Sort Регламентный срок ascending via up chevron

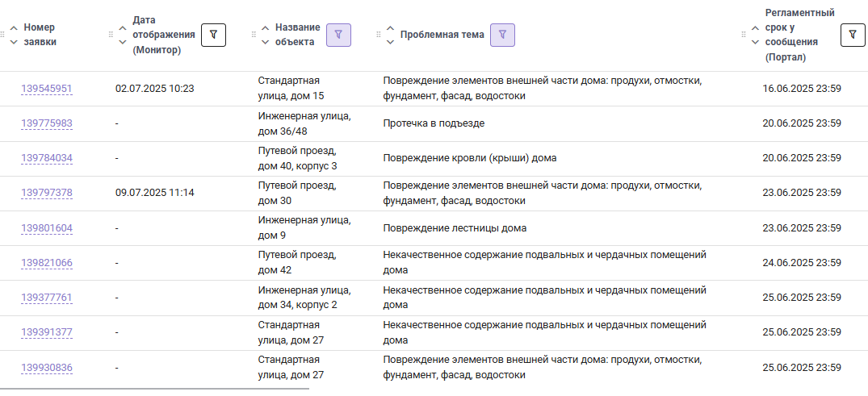(755, 28)
